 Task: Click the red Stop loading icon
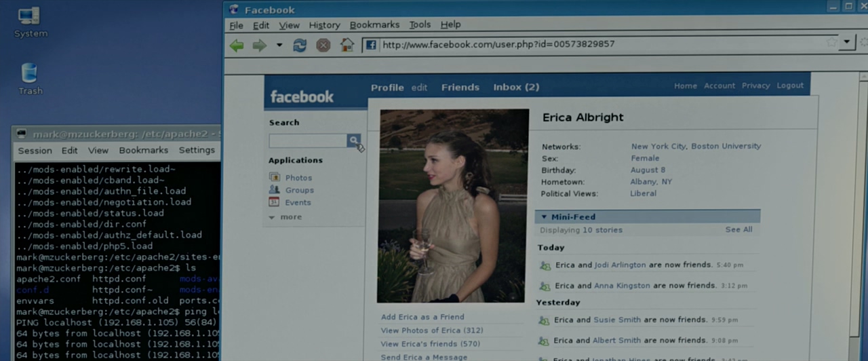(x=323, y=45)
